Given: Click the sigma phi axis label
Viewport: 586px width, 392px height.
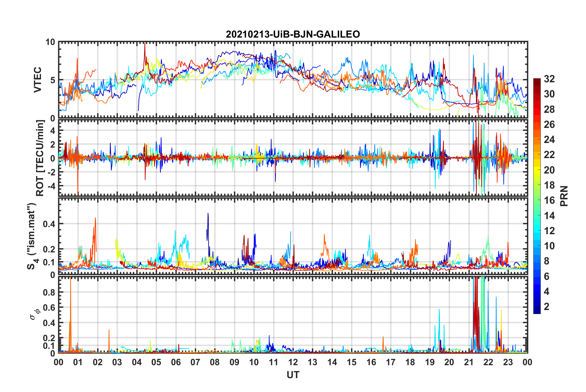Looking at the screenshot, I should [35, 315].
